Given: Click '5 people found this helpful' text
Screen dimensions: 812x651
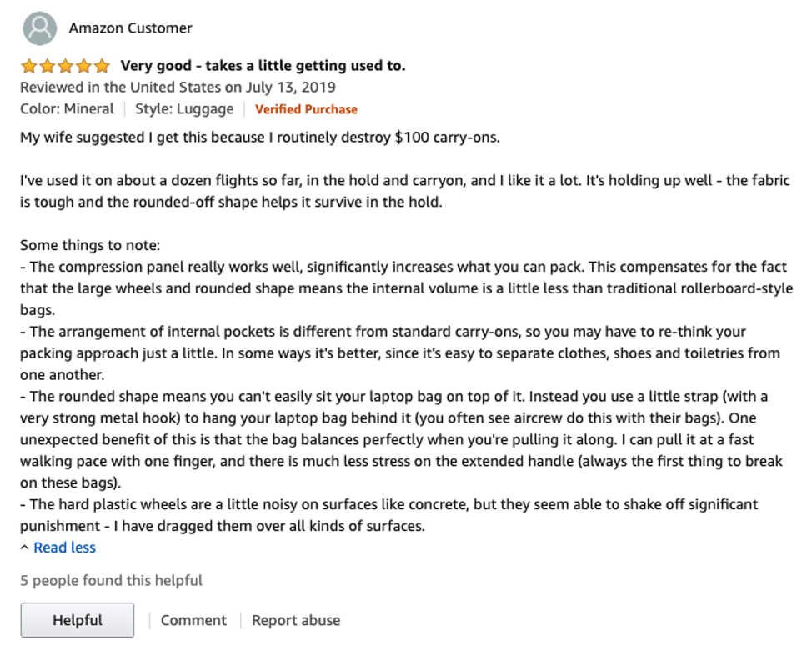Looking at the screenshot, I should [112, 581].
